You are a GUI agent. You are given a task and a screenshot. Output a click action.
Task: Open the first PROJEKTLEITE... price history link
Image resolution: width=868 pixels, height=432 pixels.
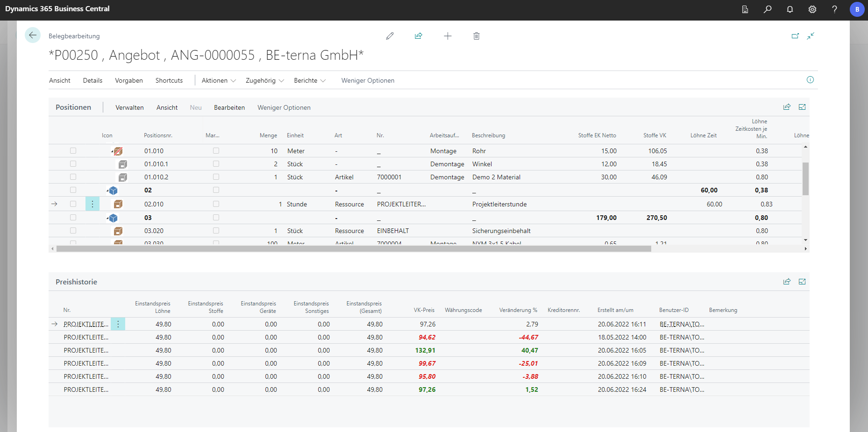(86, 324)
